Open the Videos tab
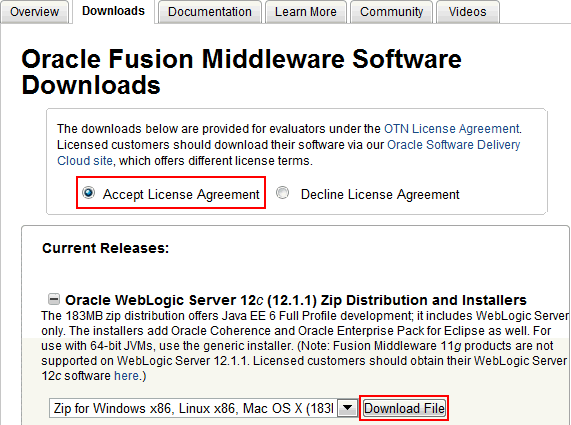 coord(468,12)
